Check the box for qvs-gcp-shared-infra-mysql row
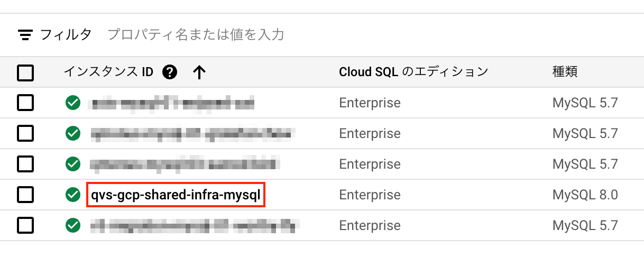 tap(25, 195)
